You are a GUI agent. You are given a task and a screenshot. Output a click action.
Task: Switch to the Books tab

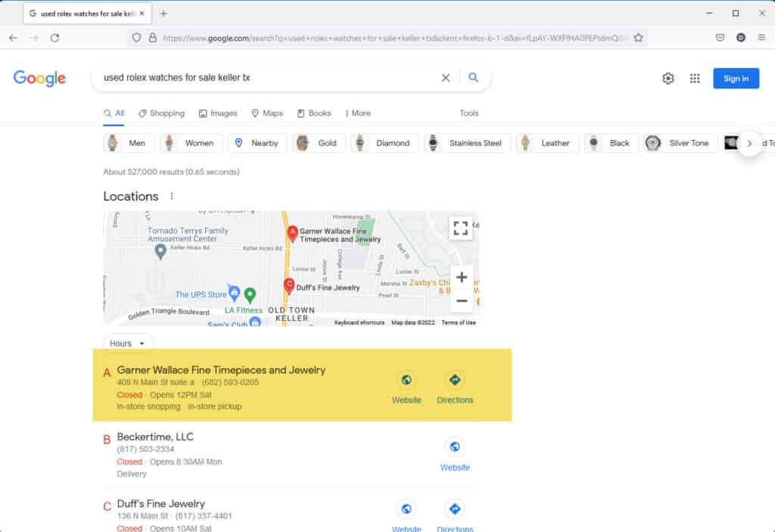coord(314,114)
